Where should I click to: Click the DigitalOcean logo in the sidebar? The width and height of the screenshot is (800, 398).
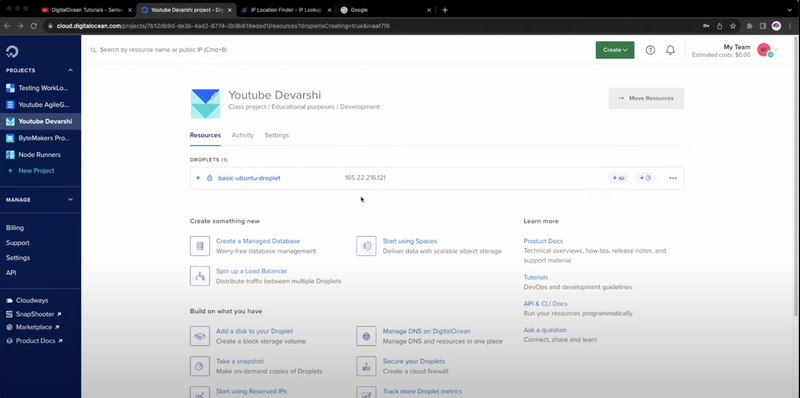tap(12, 51)
